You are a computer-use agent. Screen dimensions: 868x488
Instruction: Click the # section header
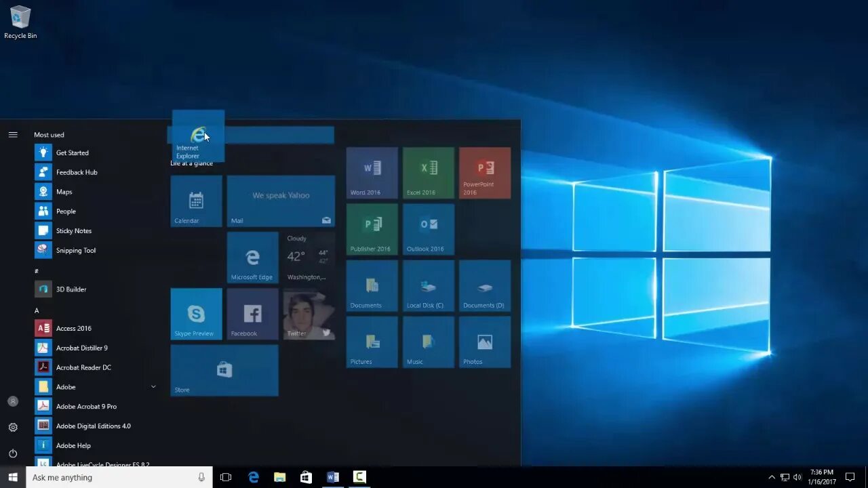coord(37,271)
